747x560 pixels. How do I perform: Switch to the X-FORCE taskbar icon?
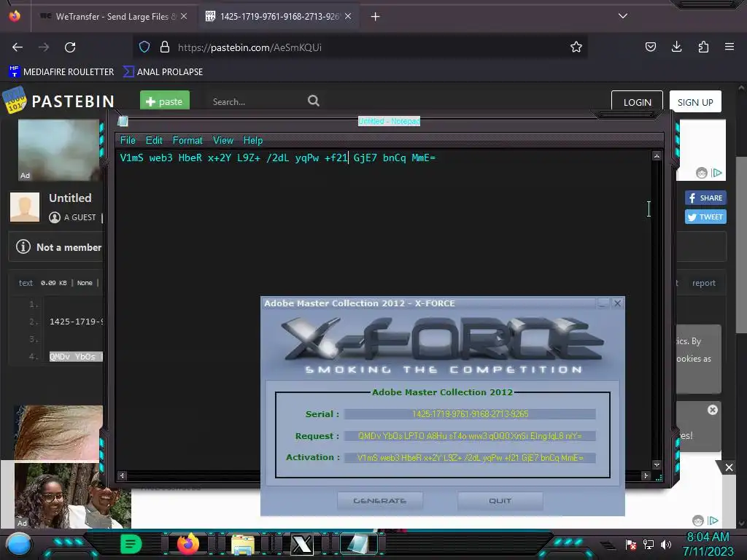point(301,544)
